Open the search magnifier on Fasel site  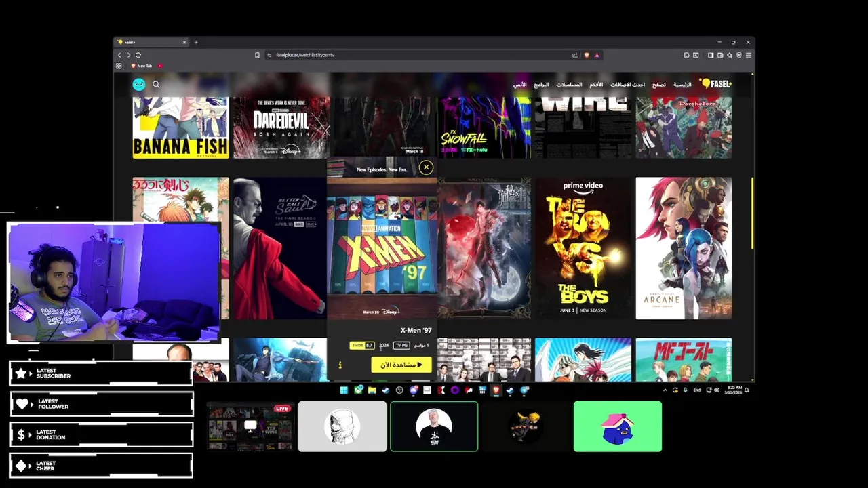click(x=156, y=85)
